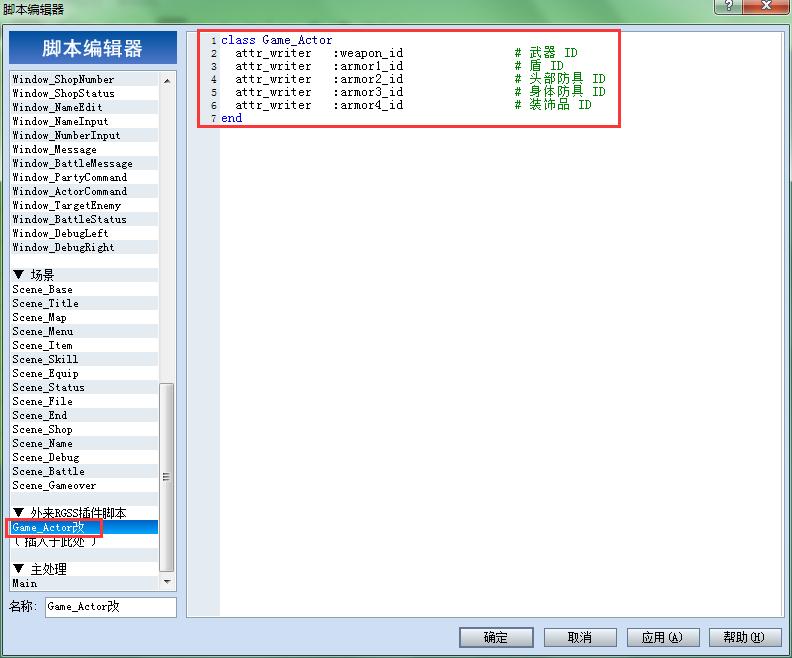Select the ▼ 主处理 section header
The height and width of the screenshot is (658, 792).
click(x=84, y=569)
